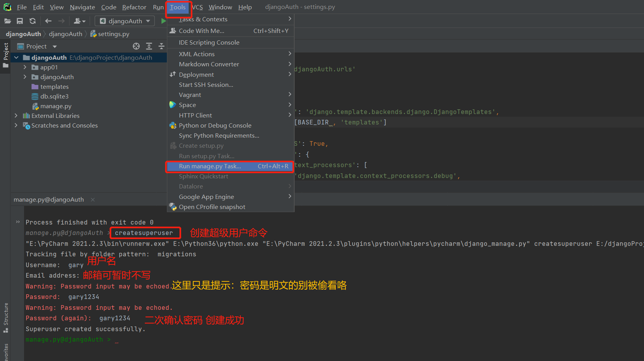Switch to manage.py@djangoAuth console tab
Image resolution: width=644 pixels, height=361 pixels.
pyautogui.click(x=49, y=200)
